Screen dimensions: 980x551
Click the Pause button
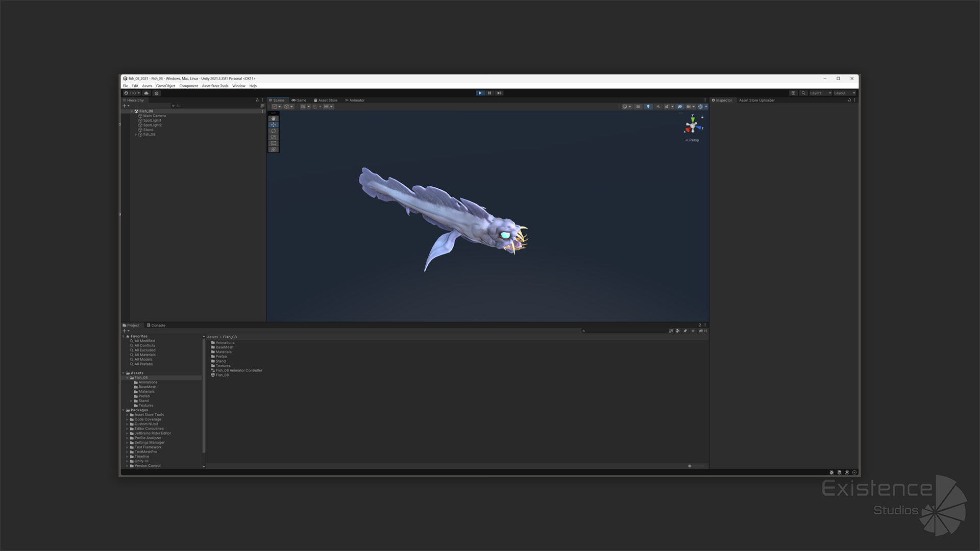point(489,93)
